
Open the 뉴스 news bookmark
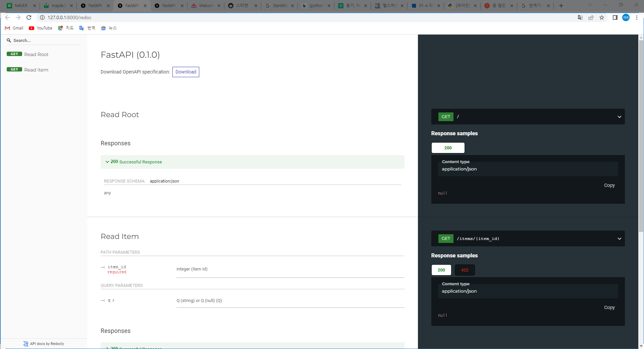pyautogui.click(x=109, y=28)
